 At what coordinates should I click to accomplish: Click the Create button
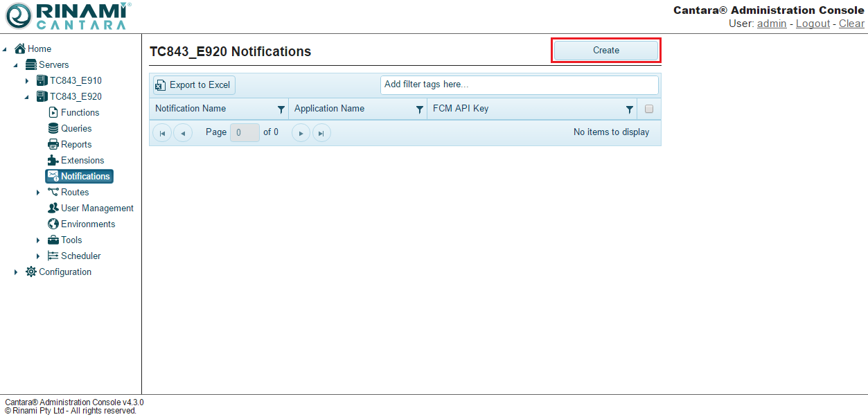(605, 50)
